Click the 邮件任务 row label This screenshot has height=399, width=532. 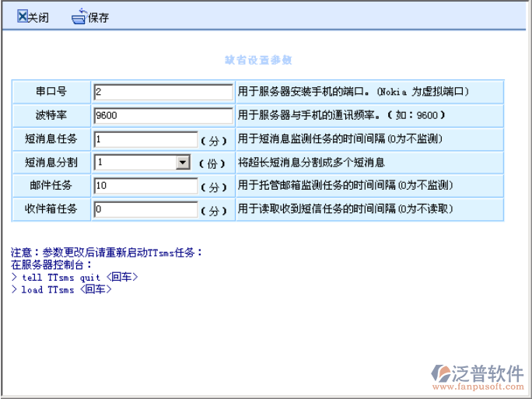tap(51, 187)
